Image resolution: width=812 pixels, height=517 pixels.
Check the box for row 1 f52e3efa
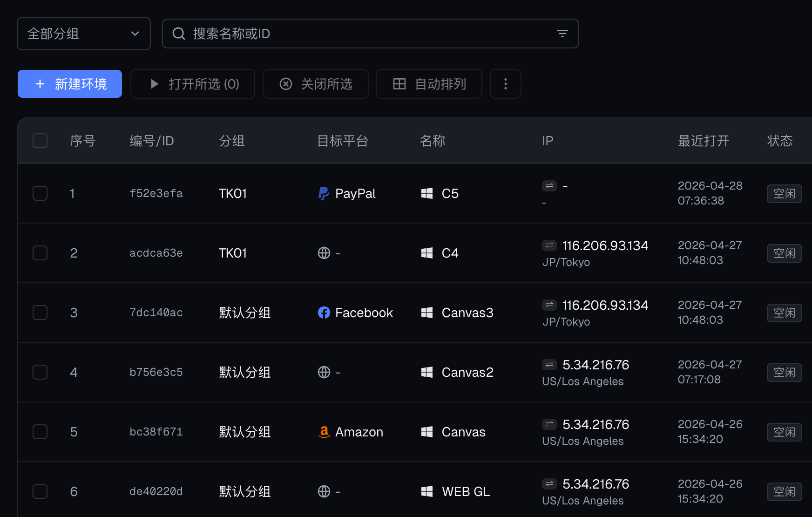pos(40,193)
